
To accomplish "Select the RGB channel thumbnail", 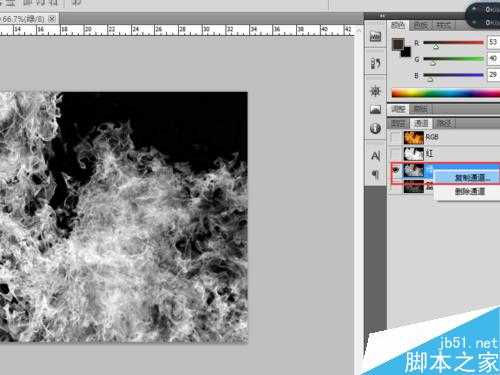I will [414, 137].
